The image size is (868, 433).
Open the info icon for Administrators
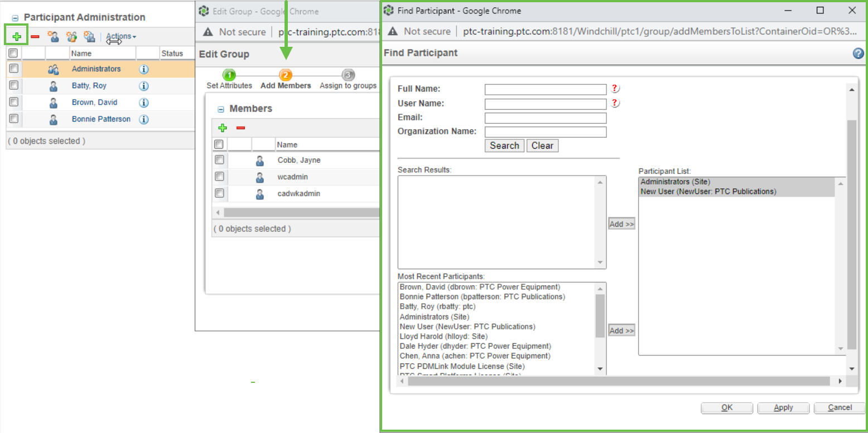click(x=143, y=69)
